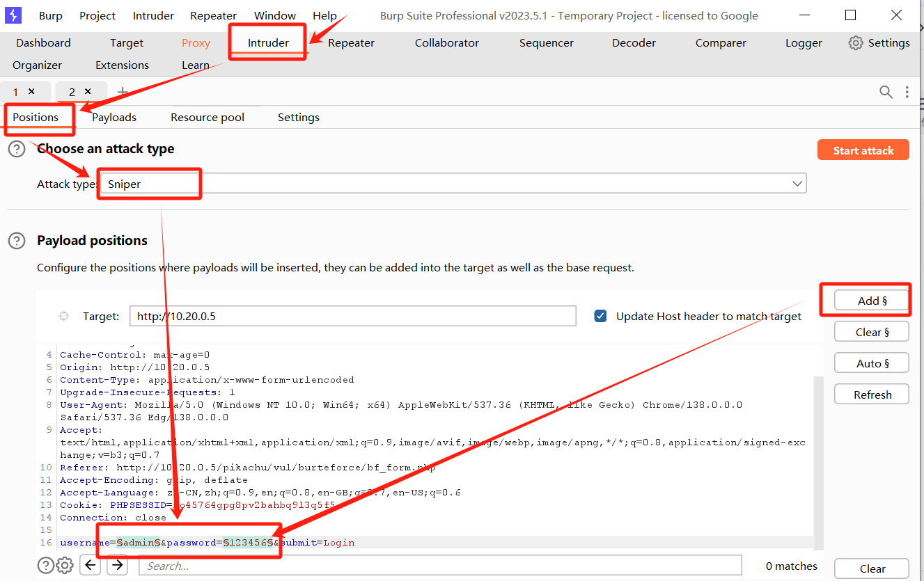Click the Refresh button
The width and height of the screenshot is (924, 581).
click(x=872, y=395)
